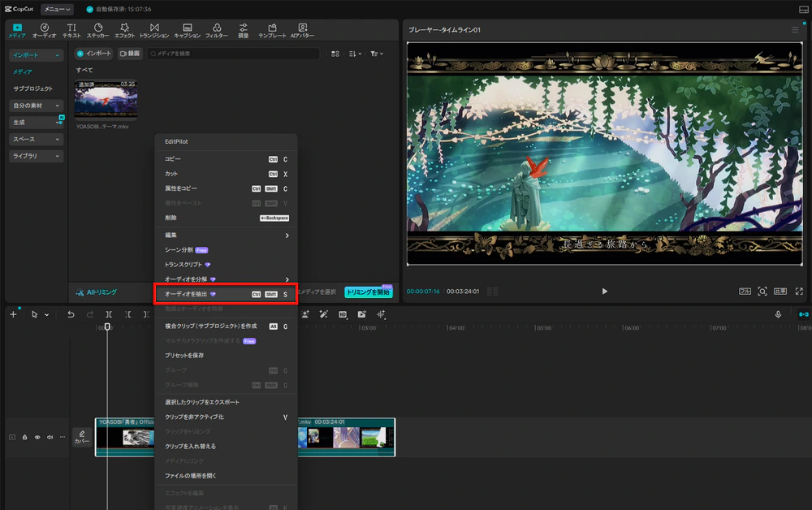Click the add track plus icon

click(14, 314)
